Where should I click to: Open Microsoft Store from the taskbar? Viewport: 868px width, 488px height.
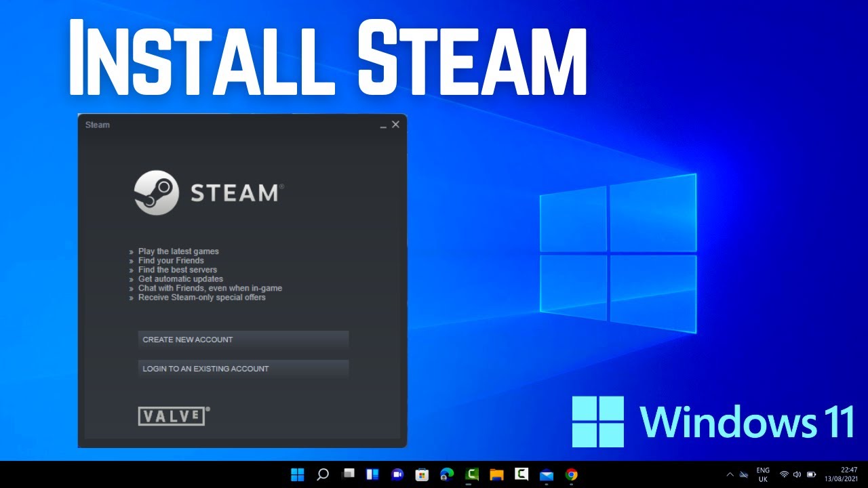[422, 474]
